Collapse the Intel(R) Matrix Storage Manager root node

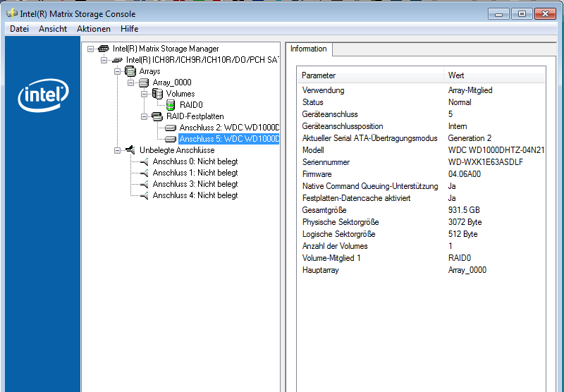(91, 49)
